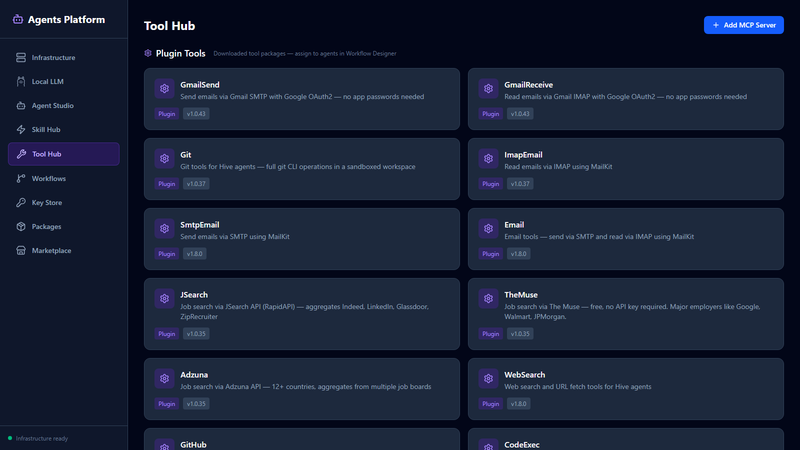Click the Git plugin card icon

164,160
